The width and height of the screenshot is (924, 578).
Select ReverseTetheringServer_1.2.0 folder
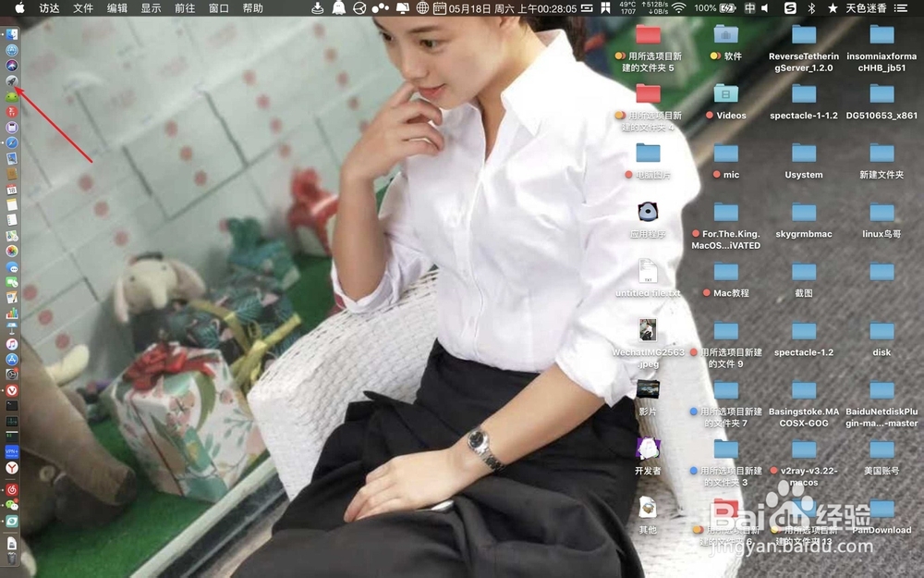804,49
